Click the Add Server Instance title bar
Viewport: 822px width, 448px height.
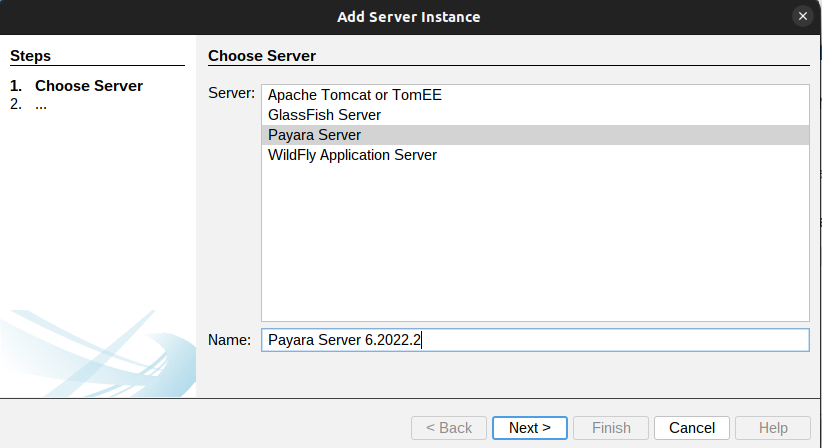coord(410,17)
